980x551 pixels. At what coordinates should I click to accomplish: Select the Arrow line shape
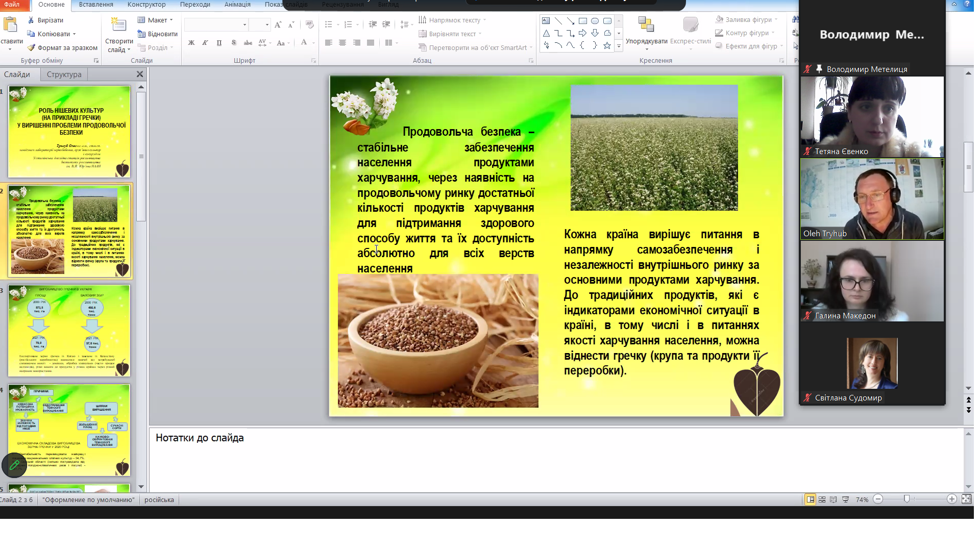click(x=571, y=21)
